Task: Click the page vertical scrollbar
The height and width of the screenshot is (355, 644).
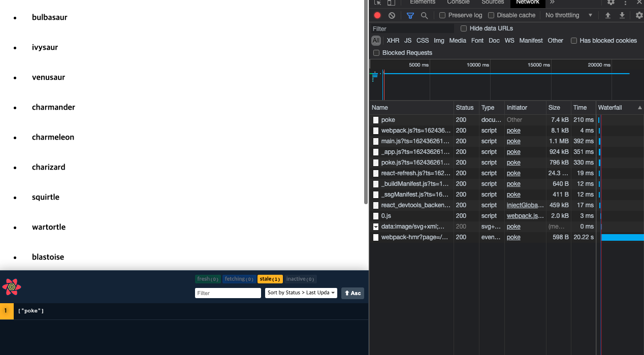Action: click(x=366, y=102)
